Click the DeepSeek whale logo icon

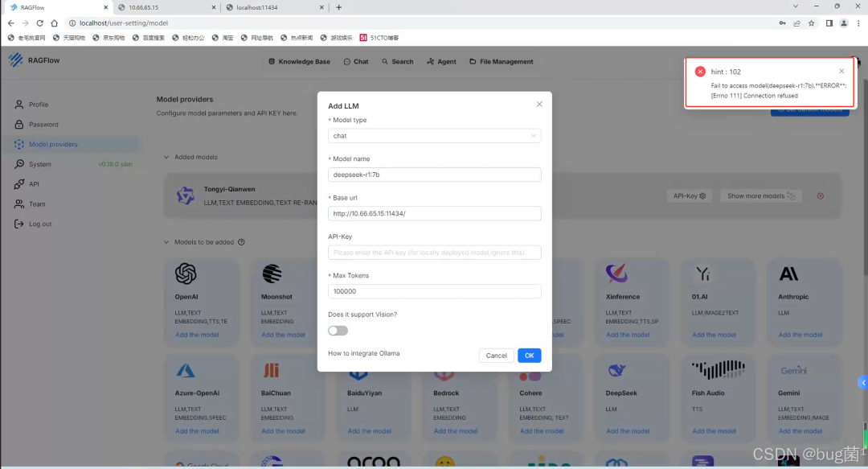(x=616, y=370)
